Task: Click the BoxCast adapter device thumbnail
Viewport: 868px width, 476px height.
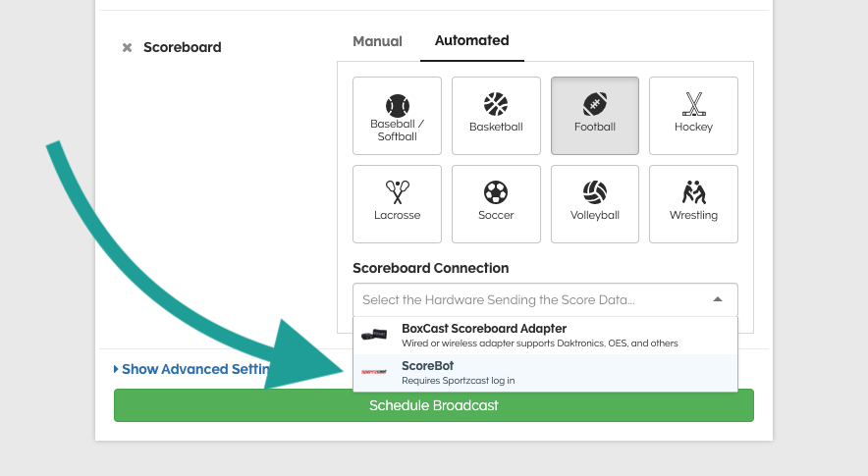Action: coord(374,335)
